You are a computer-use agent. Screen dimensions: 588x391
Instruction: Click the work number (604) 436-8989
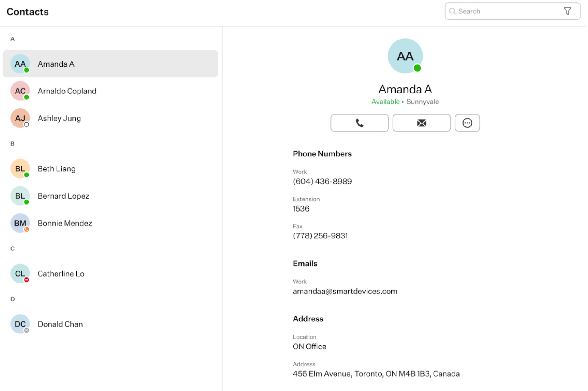tap(322, 182)
